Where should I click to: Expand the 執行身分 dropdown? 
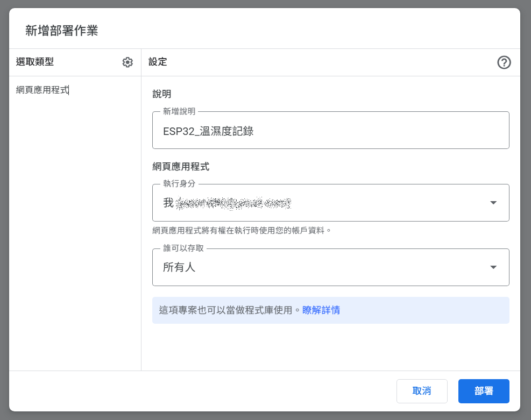(330, 203)
